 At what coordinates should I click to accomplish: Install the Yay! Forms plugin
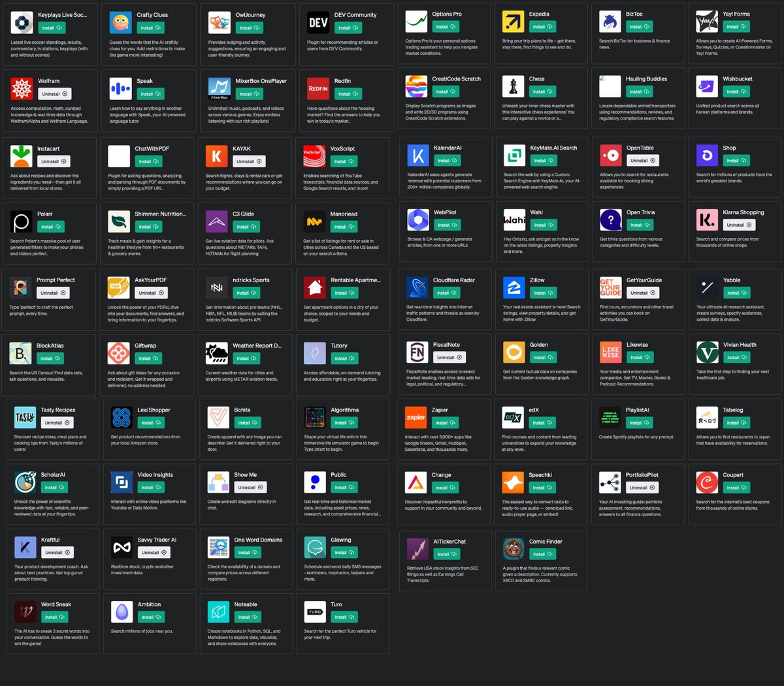click(x=736, y=27)
